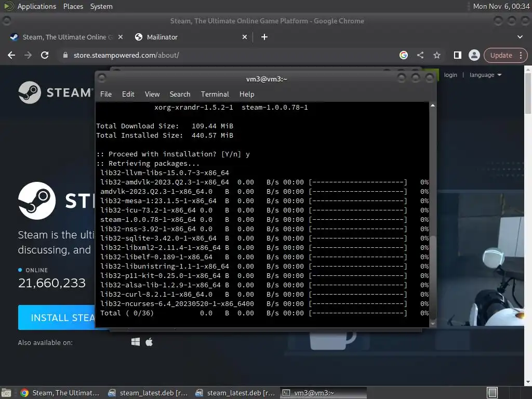Click the Windows platform icon
The width and height of the screenshot is (532, 399).
136,342
